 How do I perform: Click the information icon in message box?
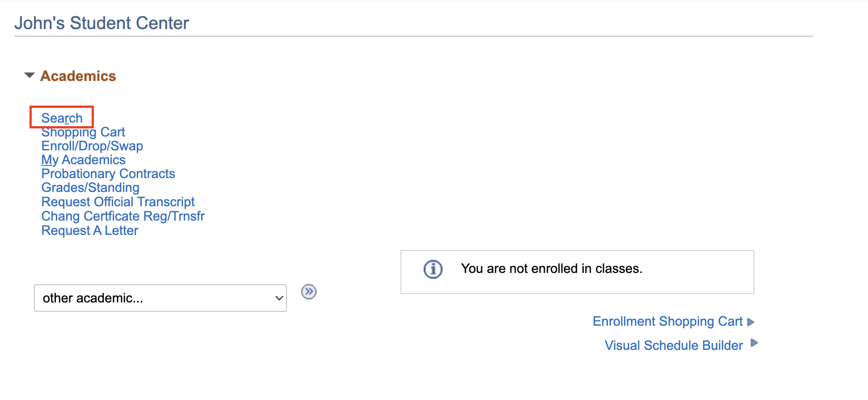tap(433, 269)
